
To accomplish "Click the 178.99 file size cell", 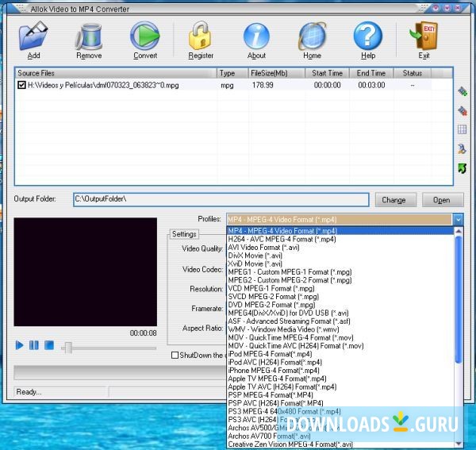I will point(263,86).
